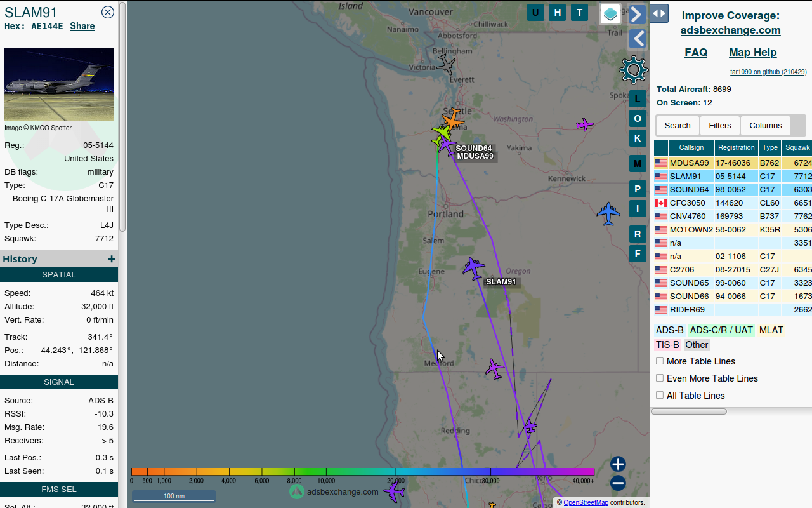
Task: Select the orange aircraft over Seattle
Action: pos(453,119)
